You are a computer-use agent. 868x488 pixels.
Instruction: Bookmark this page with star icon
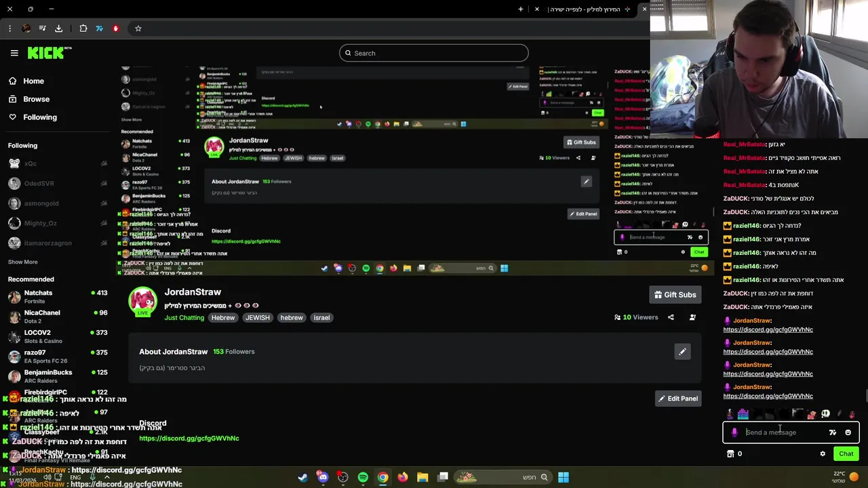pos(138,28)
